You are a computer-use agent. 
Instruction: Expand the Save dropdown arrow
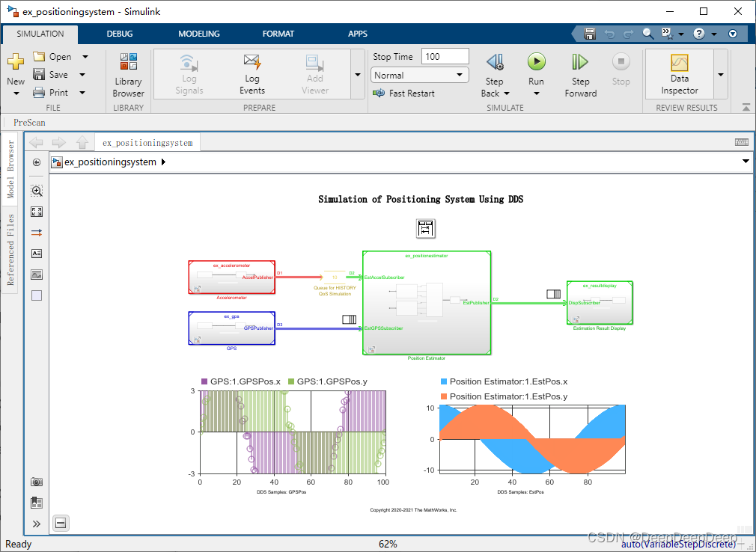pyautogui.click(x=82, y=75)
